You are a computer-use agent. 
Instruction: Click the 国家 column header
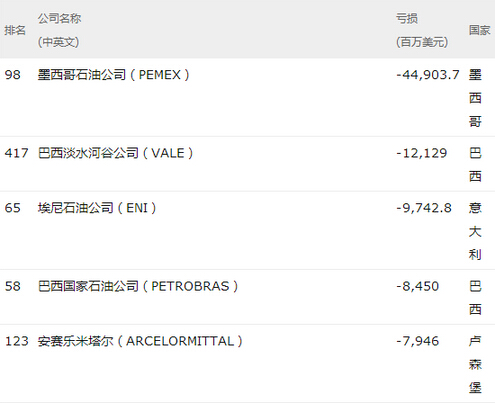tap(479, 30)
